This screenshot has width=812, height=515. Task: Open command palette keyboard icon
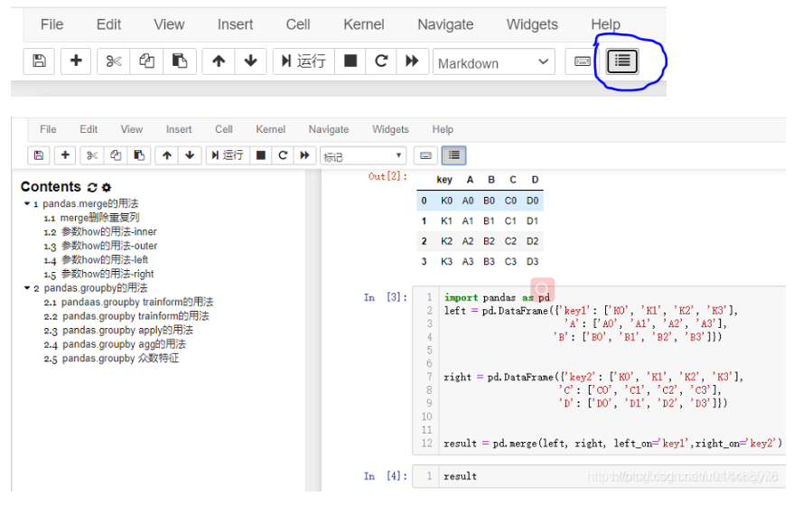pyautogui.click(x=583, y=61)
